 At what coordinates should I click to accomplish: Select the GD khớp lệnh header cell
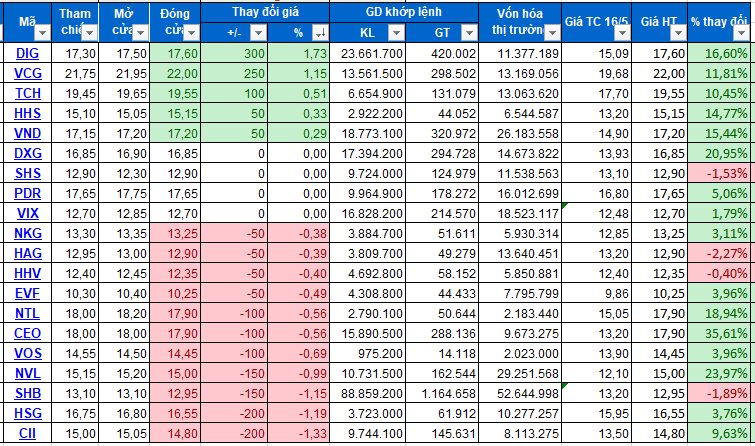[x=404, y=13]
